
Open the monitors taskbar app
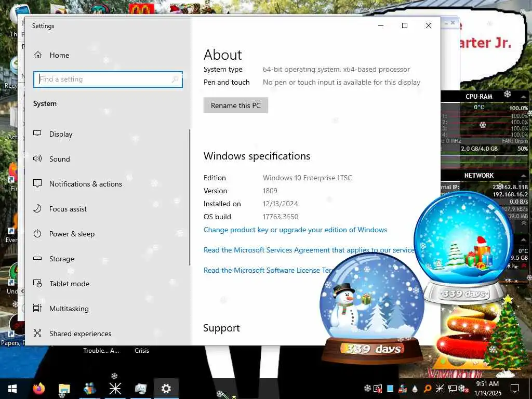[x=140, y=389]
